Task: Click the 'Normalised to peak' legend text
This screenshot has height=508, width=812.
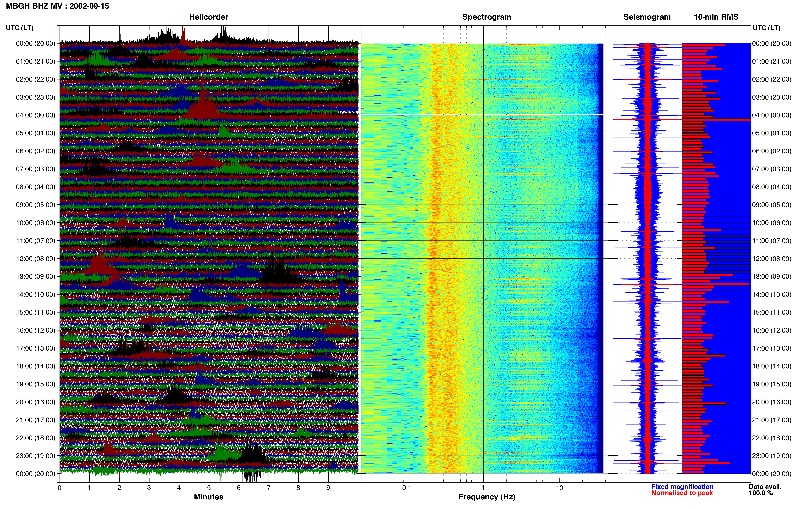Action: click(x=682, y=493)
